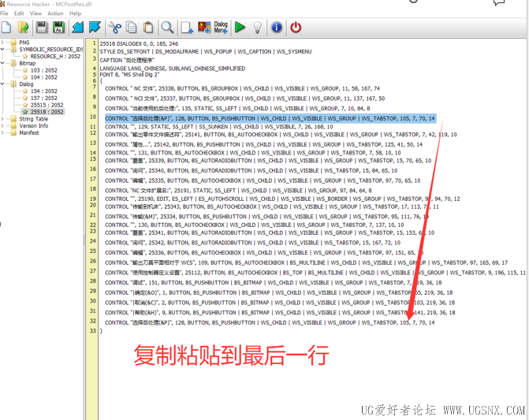Click the right-pointing blue flag icon
Viewport: 529px width, 420px height.
[x=95, y=28]
